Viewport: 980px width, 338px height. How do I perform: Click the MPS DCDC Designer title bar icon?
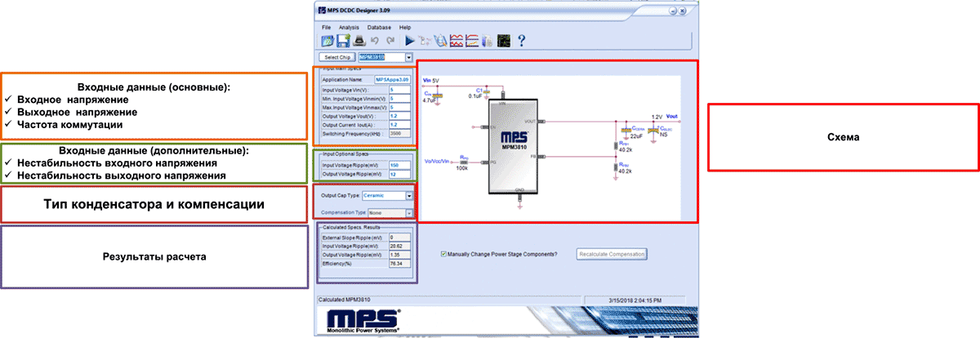322,10
